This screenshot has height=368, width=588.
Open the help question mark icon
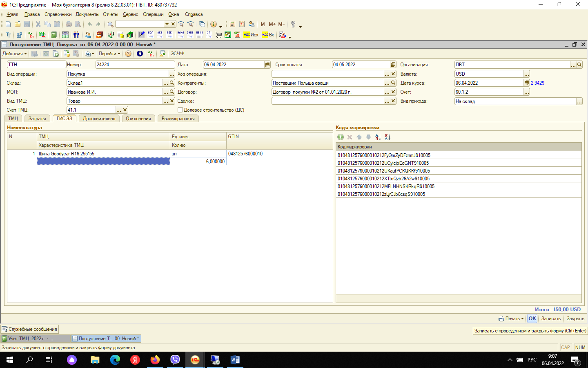(128, 54)
